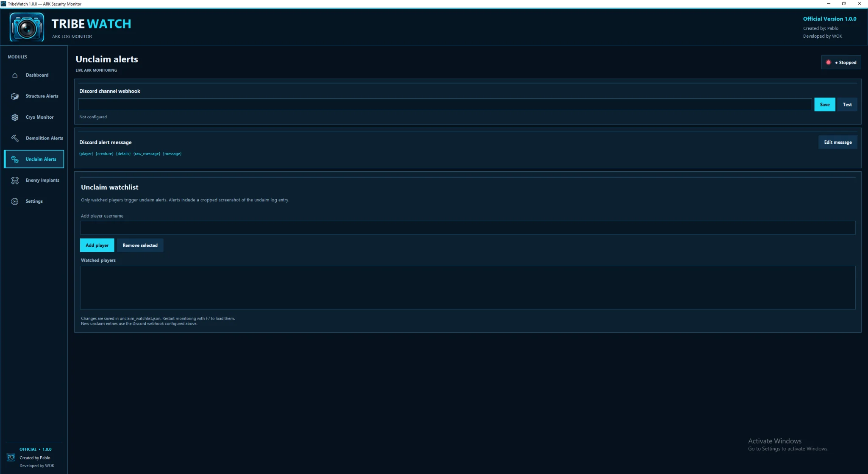The image size is (868, 474).
Task: Minimize the TribeWatch window
Action: point(829,4)
